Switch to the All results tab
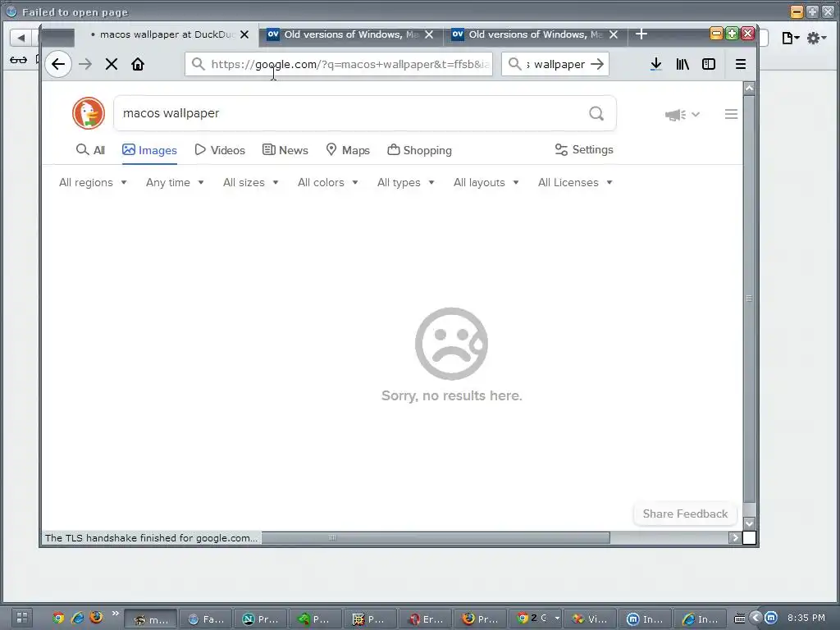Image resolution: width=840 pixels, height=630 pixels. point(90,151)
